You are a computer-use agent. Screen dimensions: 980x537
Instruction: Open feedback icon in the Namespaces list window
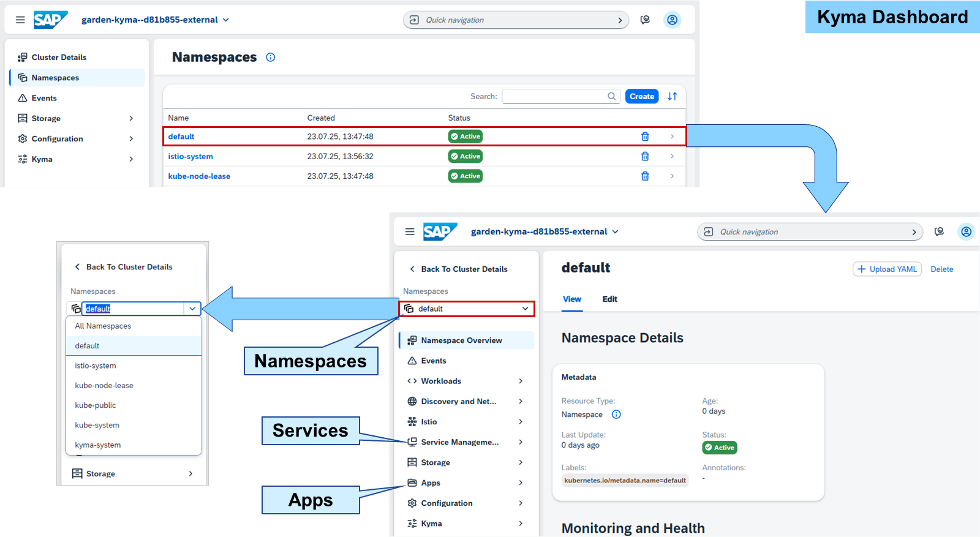coord(645,20)
